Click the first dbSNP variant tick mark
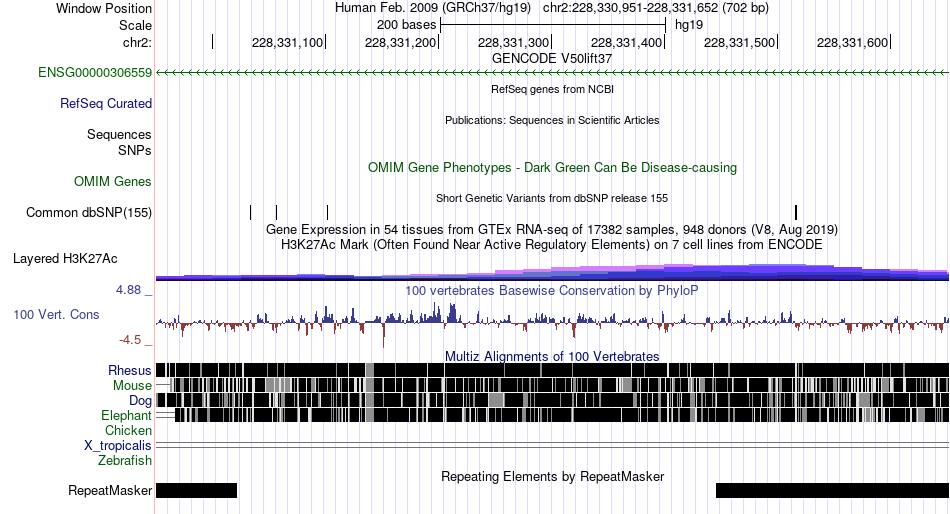The image size is (950, 514). coord(250,212)
